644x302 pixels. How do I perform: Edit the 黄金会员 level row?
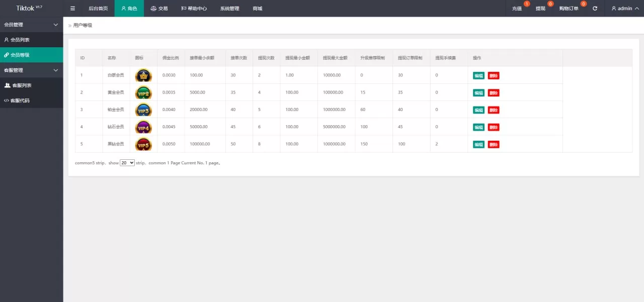[478, 92]
